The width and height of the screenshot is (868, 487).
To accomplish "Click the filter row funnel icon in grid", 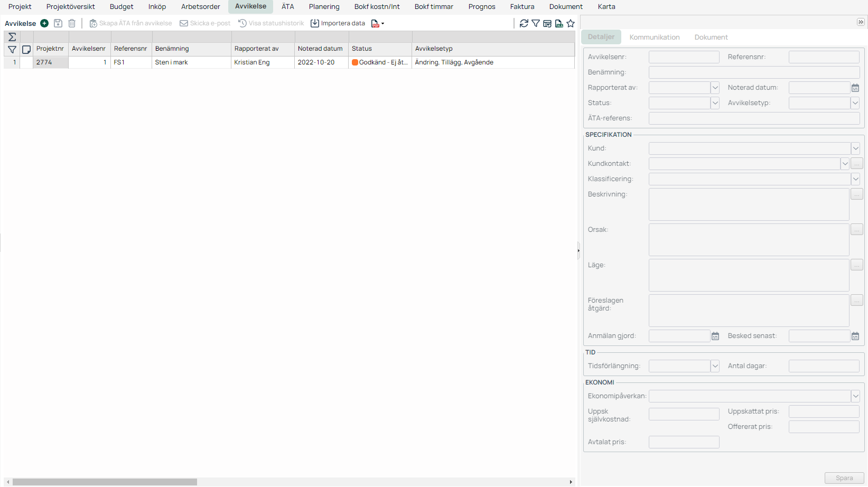I will point(12,49).
